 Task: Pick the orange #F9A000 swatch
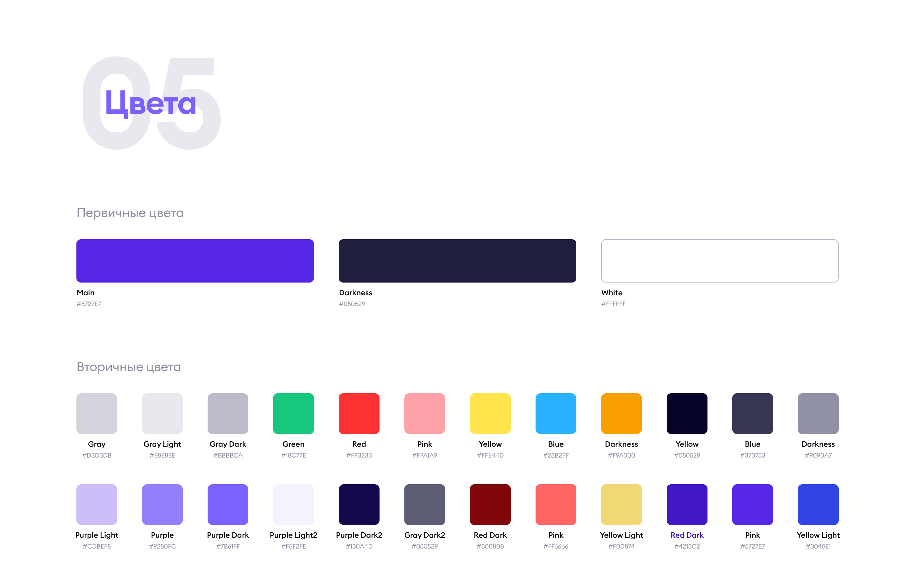pos(621,414)
